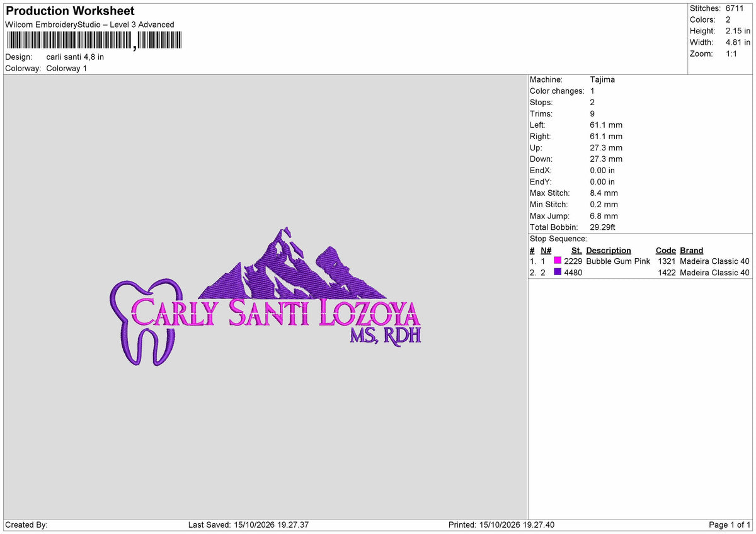Image resolution: width=756 pixels, height=534 pixels.
Task: Click the Trims value 9
Action: [592, 113]
